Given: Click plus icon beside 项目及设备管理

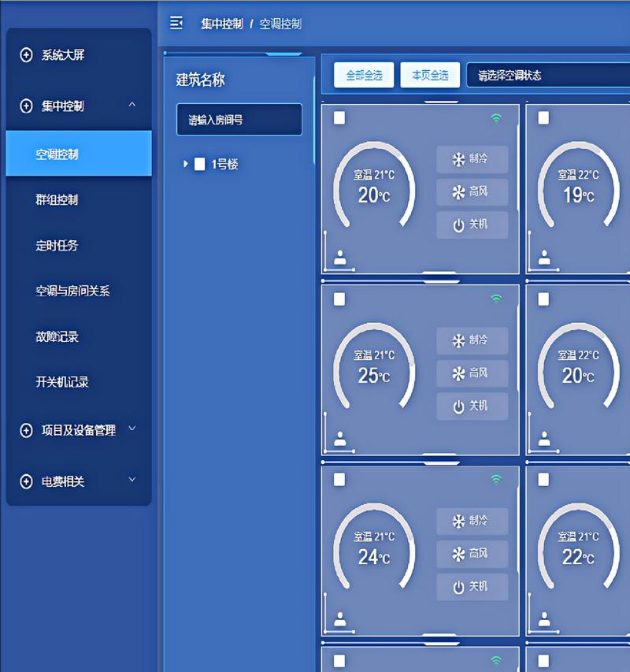Looking at the screenshot, I should tap(26, 430).
